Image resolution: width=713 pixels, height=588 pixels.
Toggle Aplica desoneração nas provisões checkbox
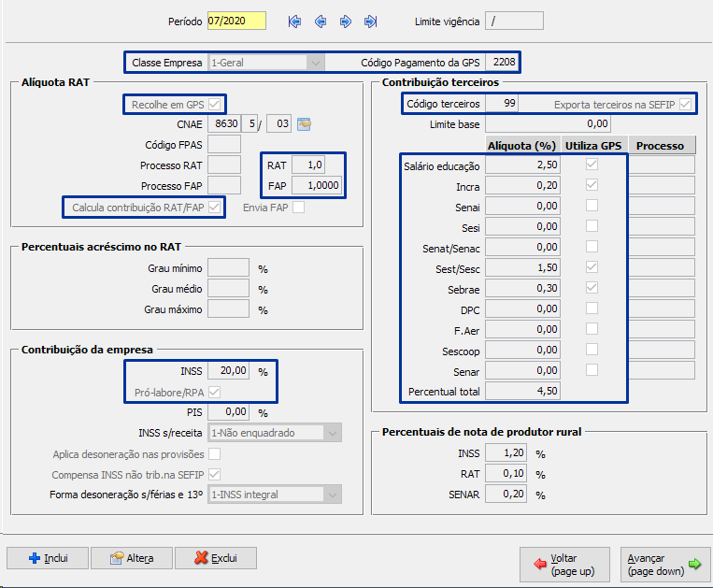click(215, 454)
